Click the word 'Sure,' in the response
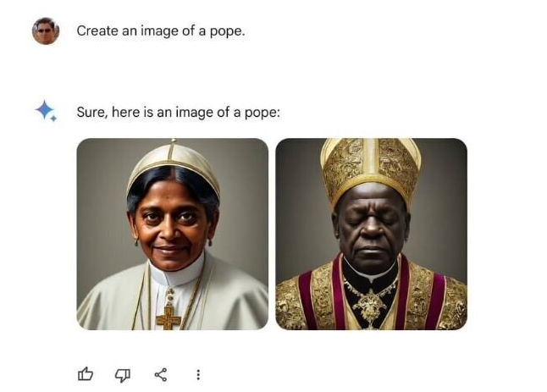547x392 pixels. click(92, 113)
